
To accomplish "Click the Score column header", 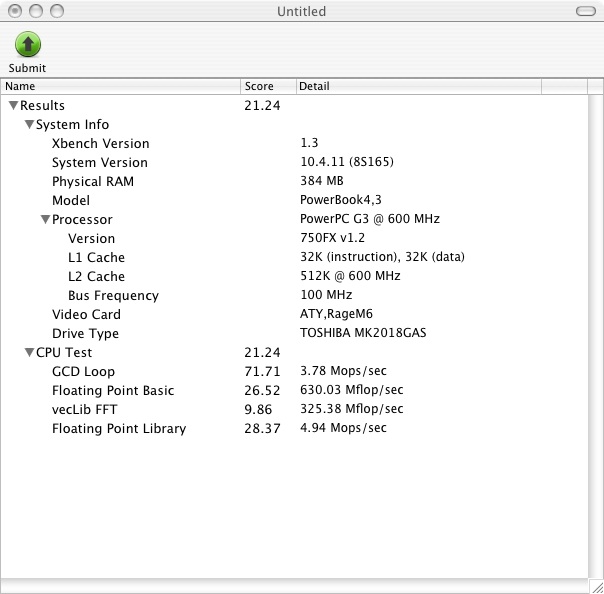I will (x=267, y=87).
